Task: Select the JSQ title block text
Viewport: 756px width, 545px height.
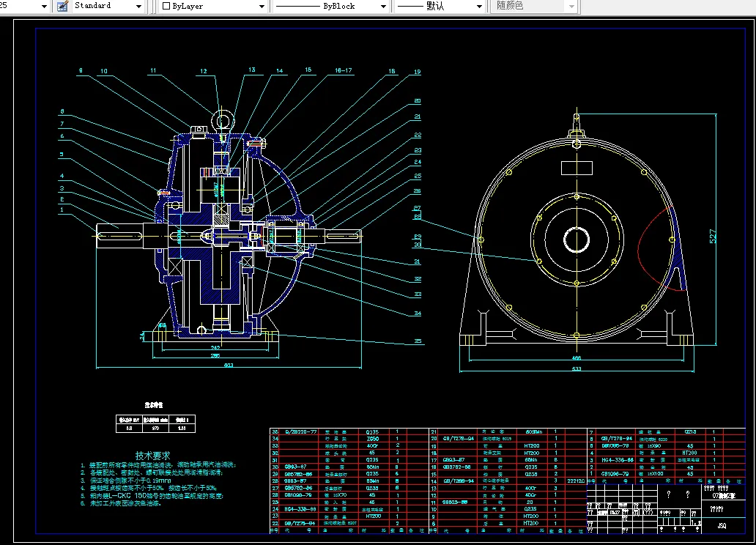Action: point(722,526)
